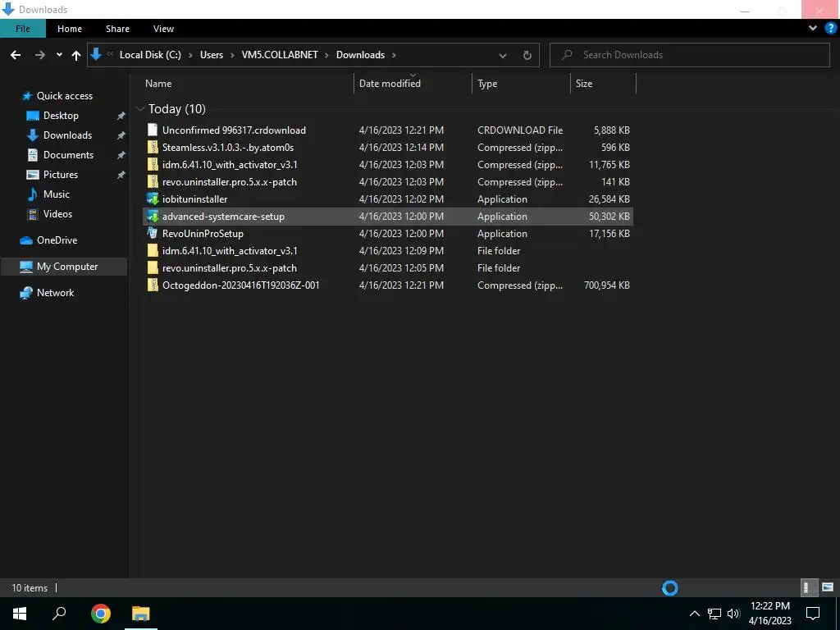
Task: Open the volume speaker tray icon
Action: (x=733, y=614)
